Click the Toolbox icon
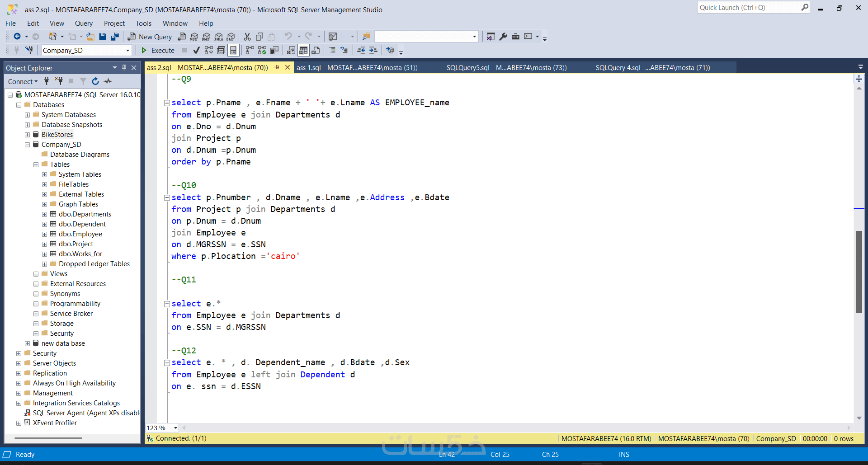Screen dimensions: 868x465 [x=515, y=37]
